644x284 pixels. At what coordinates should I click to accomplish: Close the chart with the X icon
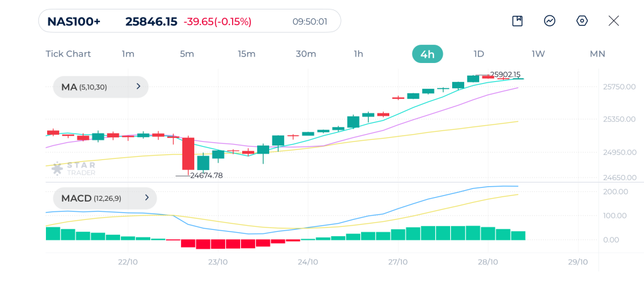[x=614, y=21]
